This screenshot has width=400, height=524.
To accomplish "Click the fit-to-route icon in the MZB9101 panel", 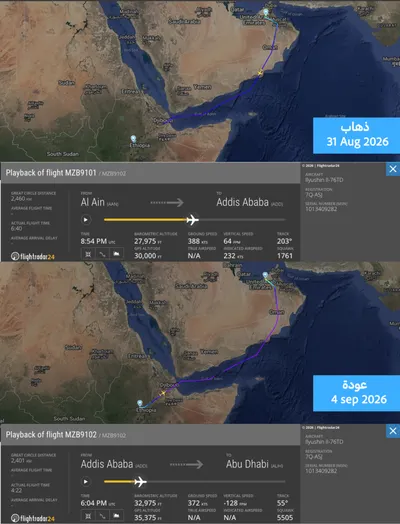I will tap(88, 254).
